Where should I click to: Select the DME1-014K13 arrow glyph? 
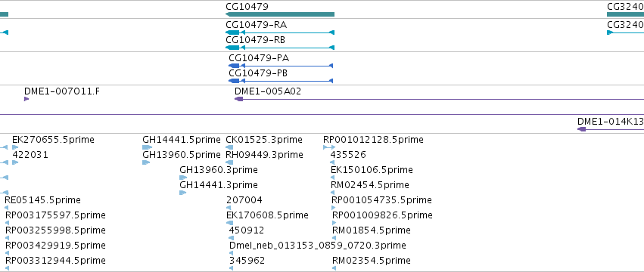coord(581,129)
